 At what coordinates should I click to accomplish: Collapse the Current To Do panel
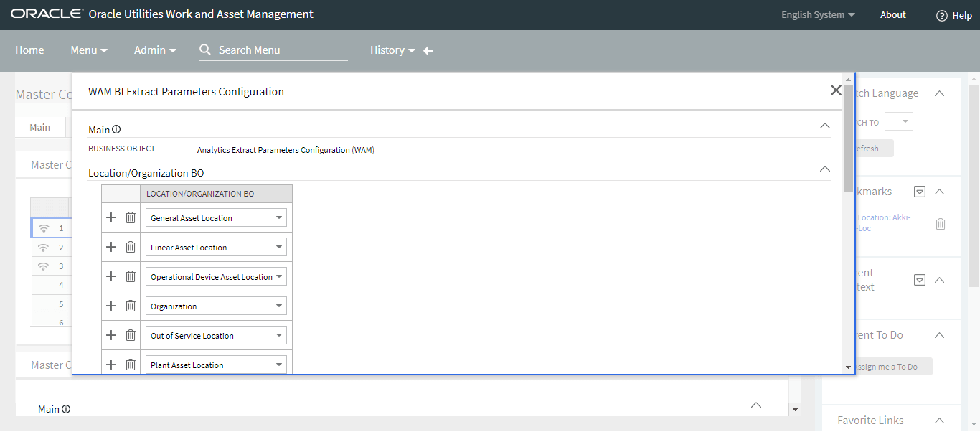[939, 334]
